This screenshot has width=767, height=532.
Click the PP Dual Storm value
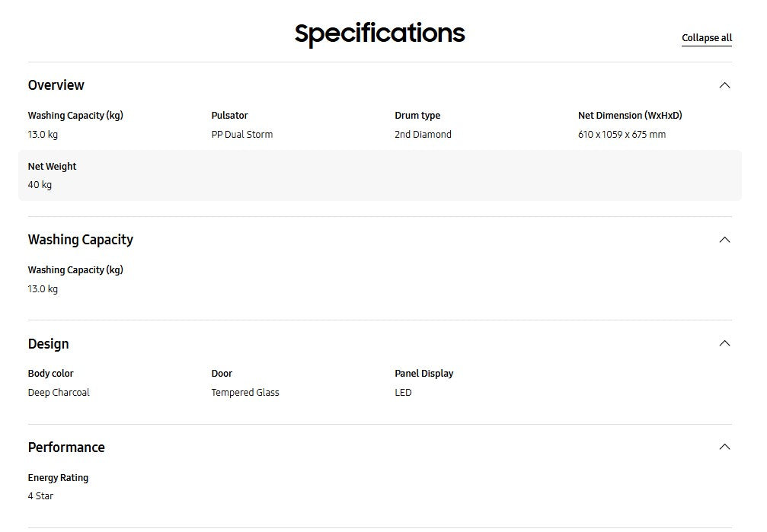pos(242,135)
